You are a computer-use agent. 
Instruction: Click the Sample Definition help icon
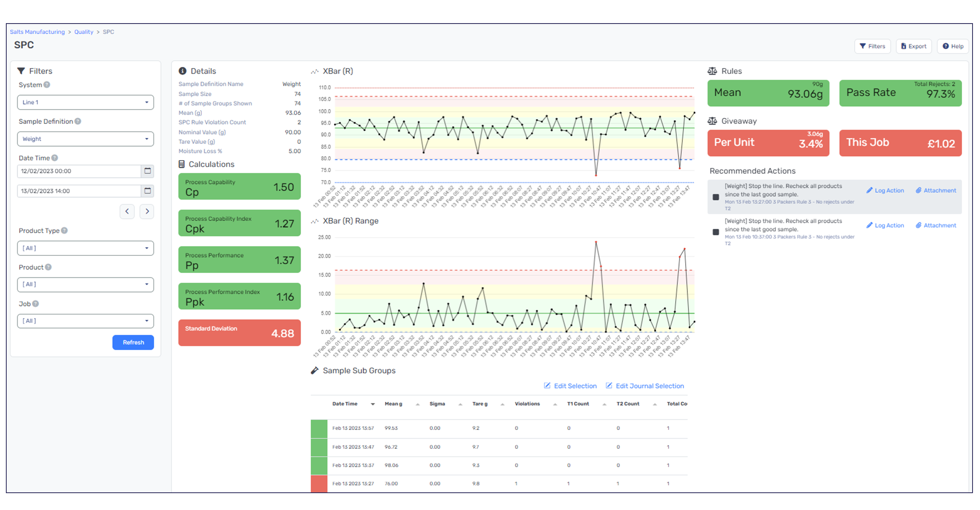[78, 121]
